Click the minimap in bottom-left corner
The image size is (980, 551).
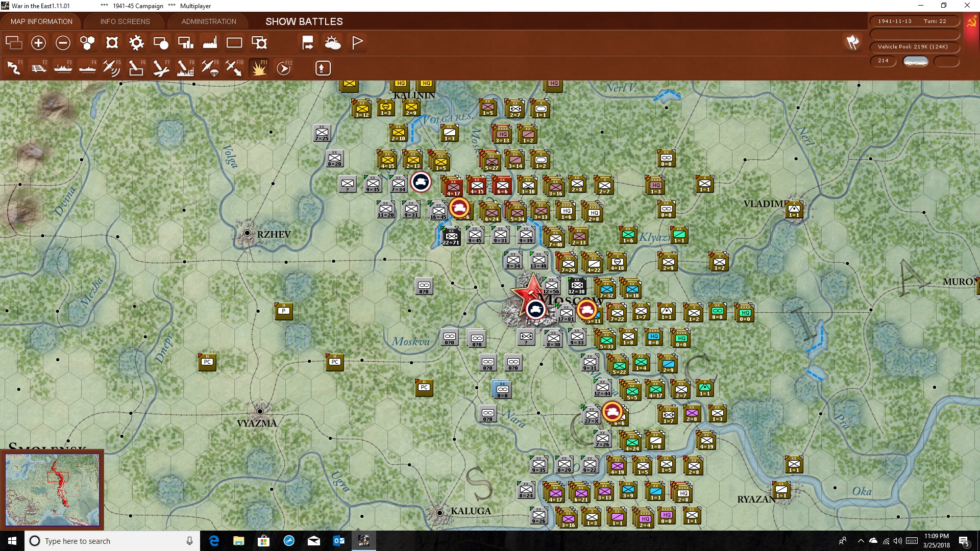pyautogui.click(x=53, y=490)
